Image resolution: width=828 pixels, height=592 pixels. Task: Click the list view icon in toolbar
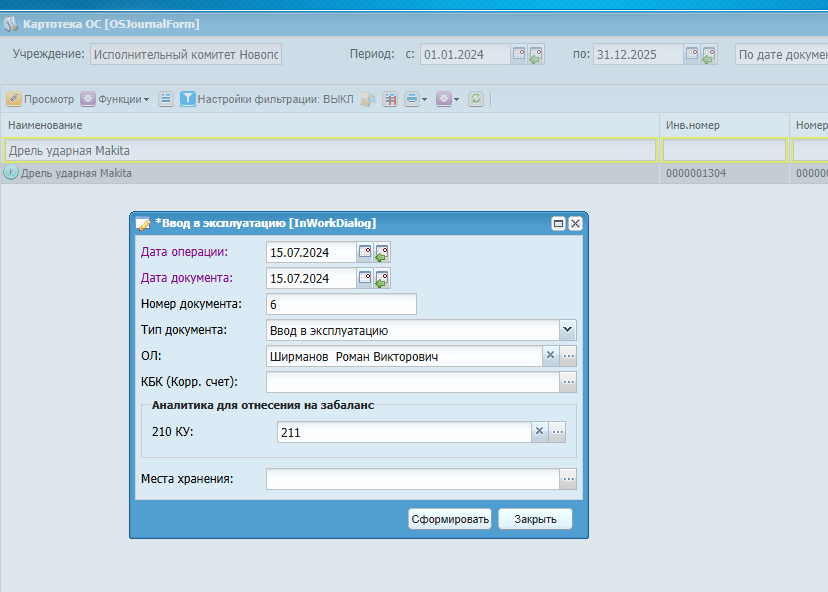pyautogui.click(x=166, y=99)
